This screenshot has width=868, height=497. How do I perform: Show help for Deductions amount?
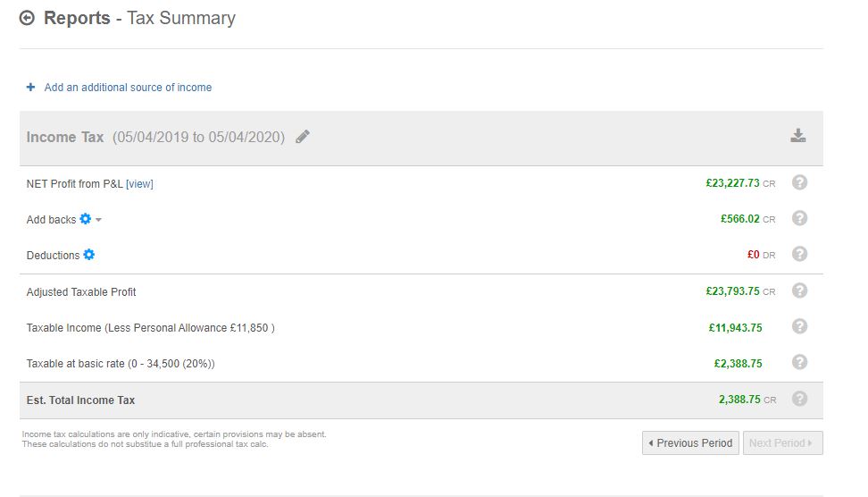click(799, 254)
